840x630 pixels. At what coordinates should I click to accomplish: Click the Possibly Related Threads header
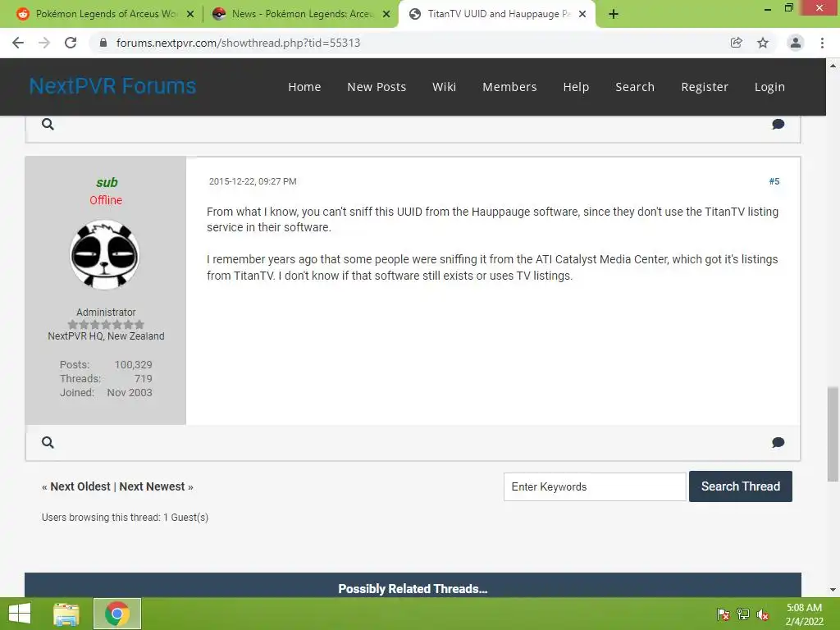pos(413,589)
